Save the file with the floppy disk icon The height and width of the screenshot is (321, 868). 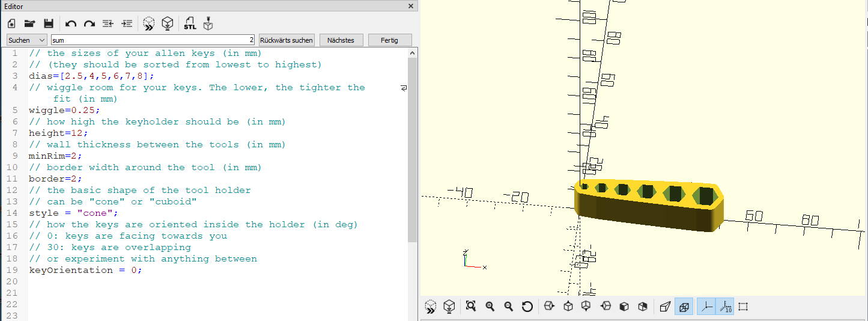49,24
